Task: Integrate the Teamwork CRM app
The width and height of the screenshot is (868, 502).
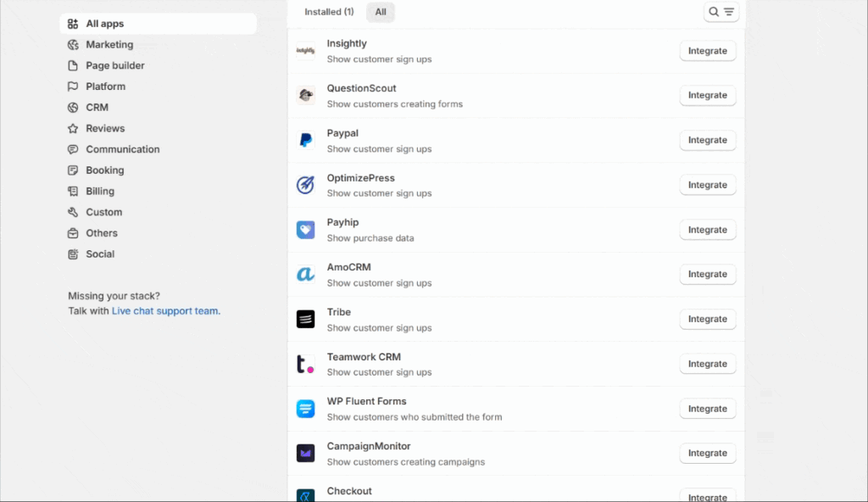Action: 708,364
